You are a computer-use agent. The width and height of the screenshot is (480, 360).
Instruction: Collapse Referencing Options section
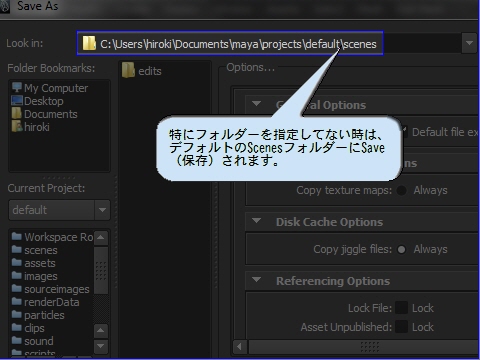(256, 280)
